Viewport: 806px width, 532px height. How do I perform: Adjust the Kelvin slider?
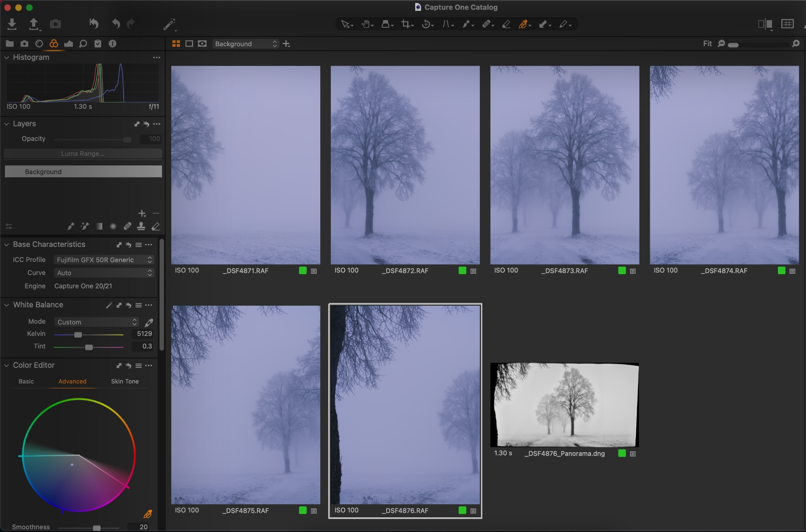78,335
